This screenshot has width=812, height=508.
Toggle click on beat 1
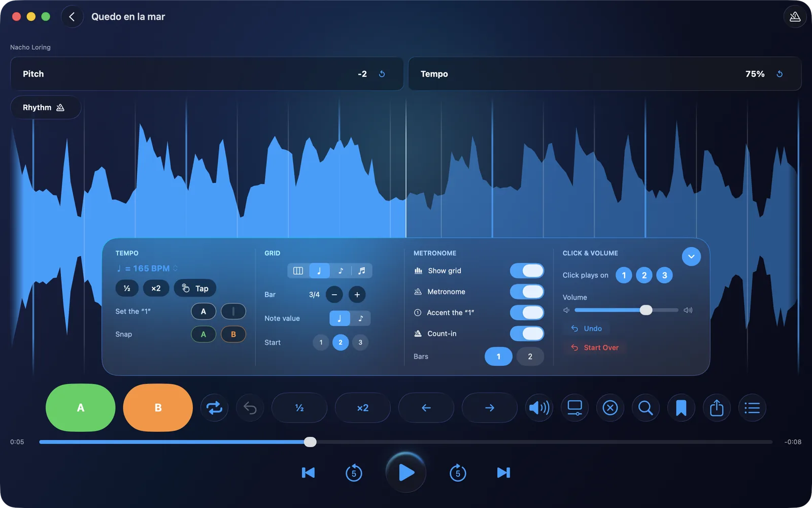coord(624,275)
